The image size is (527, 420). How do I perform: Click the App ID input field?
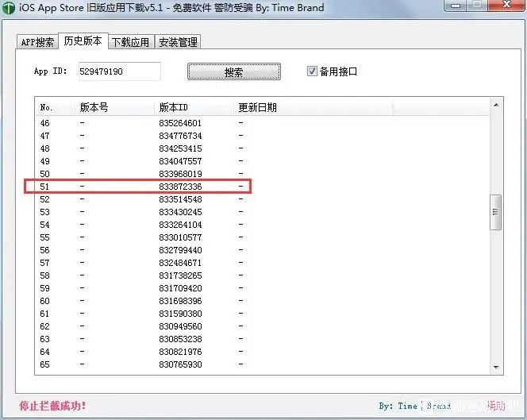(x=119, y=71)
